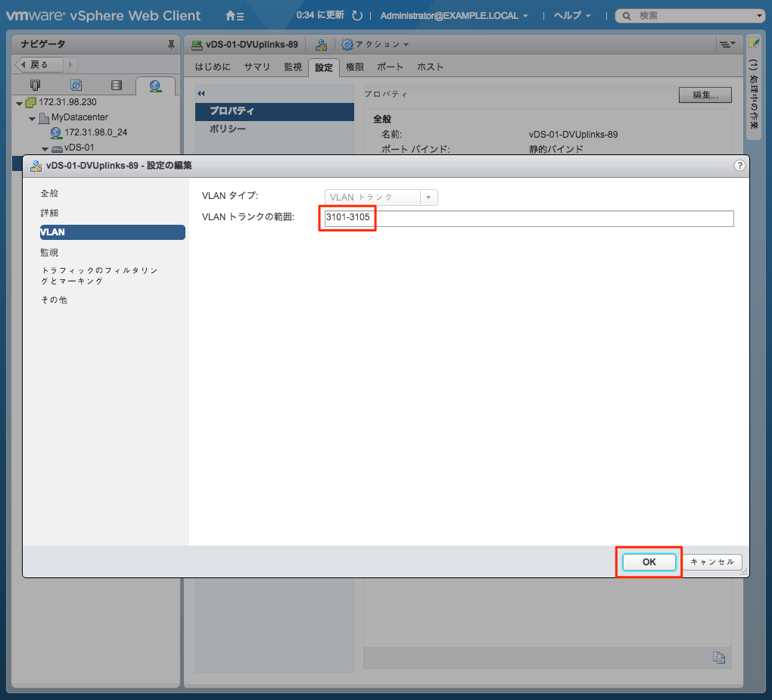Open Networking inventory tab icon
Viewport: 772px width, 700px height.
pos(155,86)
